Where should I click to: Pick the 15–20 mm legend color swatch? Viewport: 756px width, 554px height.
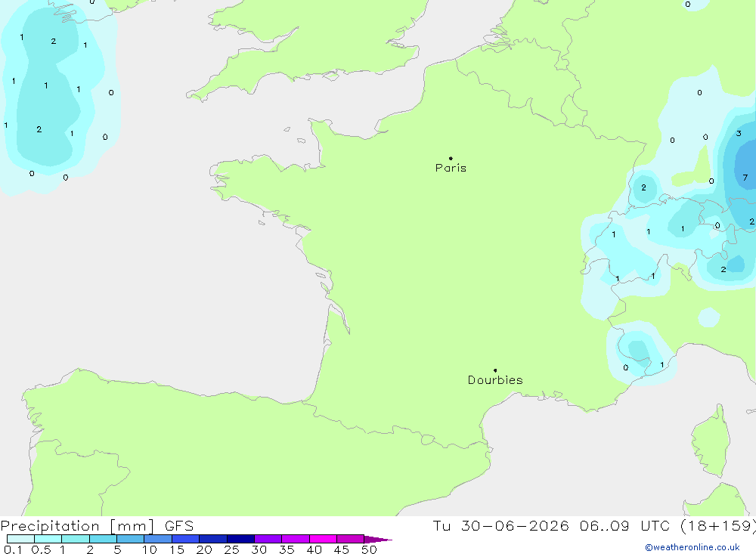186,539
